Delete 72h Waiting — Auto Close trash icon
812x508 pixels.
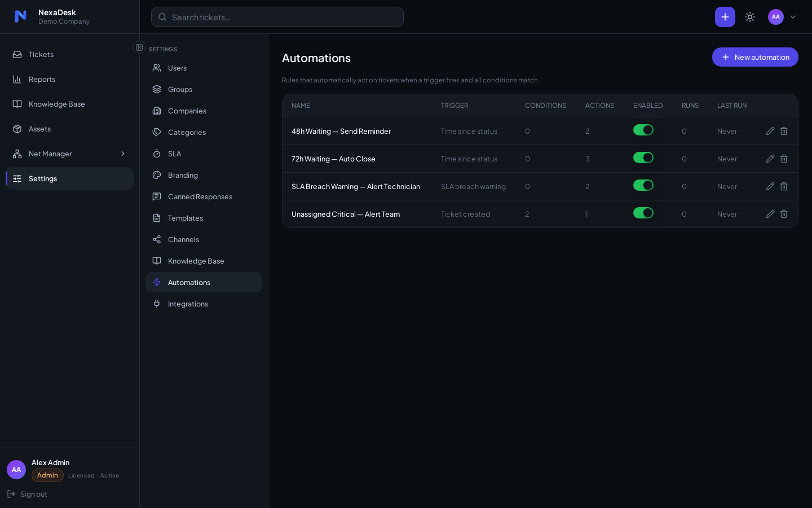784,159
